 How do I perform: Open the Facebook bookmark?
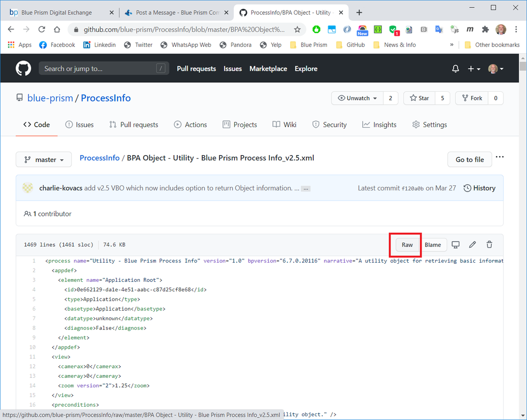point(57,45)
